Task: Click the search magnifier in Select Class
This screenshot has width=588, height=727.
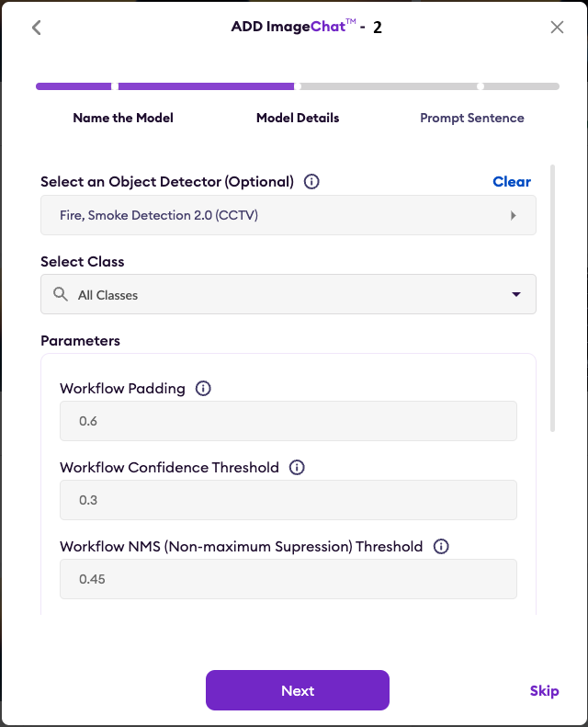Action: [61, 294]
